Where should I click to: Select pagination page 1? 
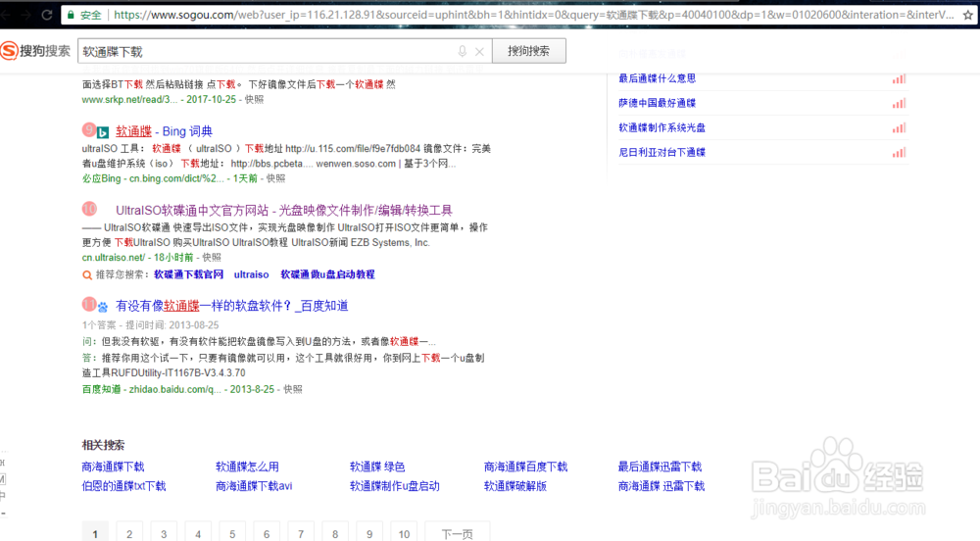(x=95, y=533)
